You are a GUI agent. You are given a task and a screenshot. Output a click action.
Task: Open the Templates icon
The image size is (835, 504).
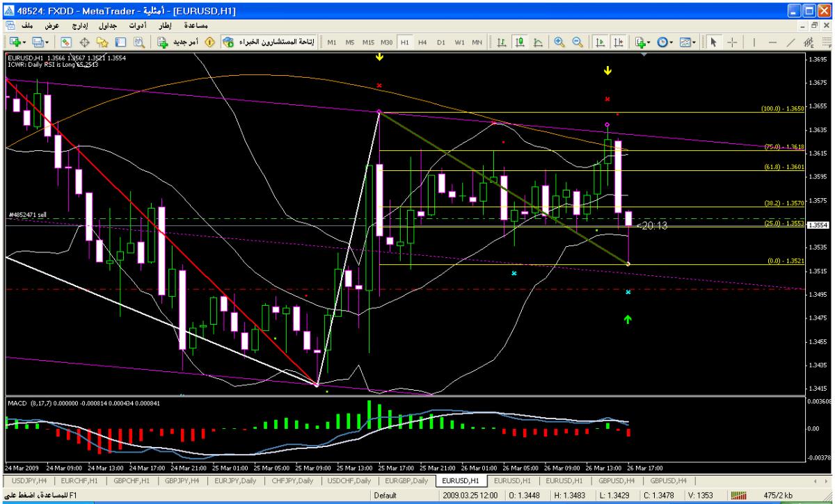(x=685, y=42)
